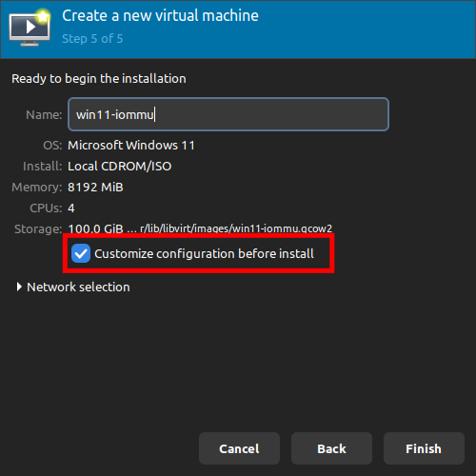Click the yellow star badge on VM icon
Viewport: 476px width, 476px height.
point(43,16)
